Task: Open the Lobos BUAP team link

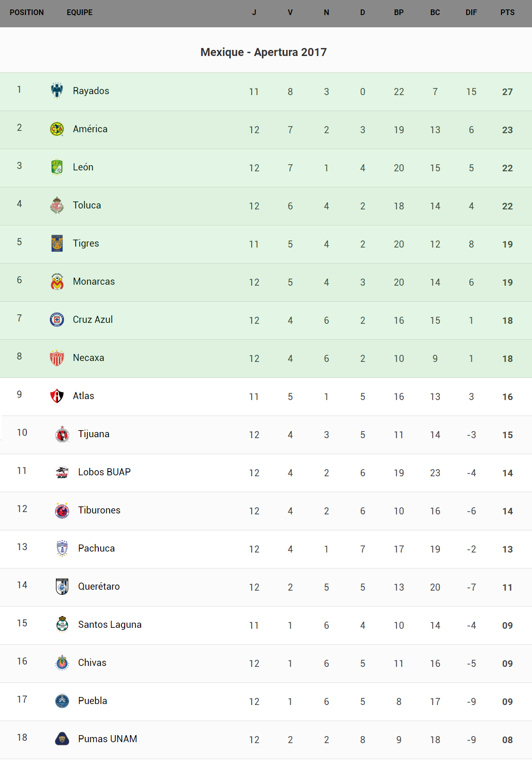Action: coord(104,472)
